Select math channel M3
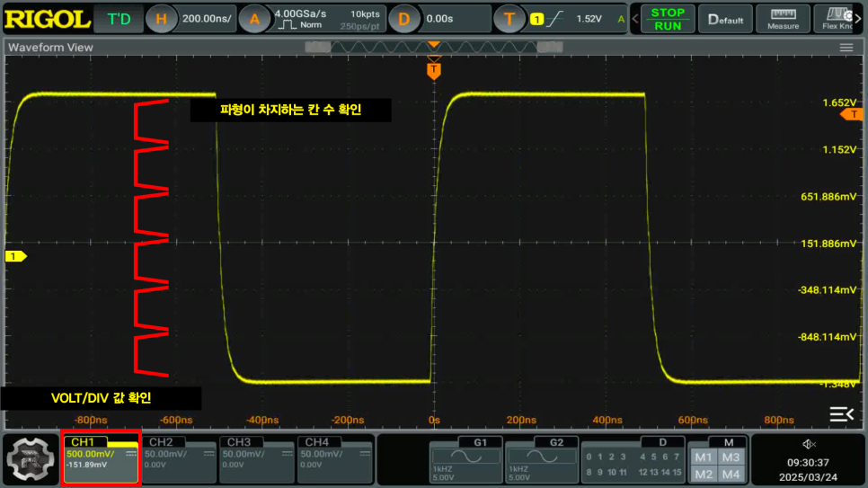Screen dimensions: 868x488 731,457
